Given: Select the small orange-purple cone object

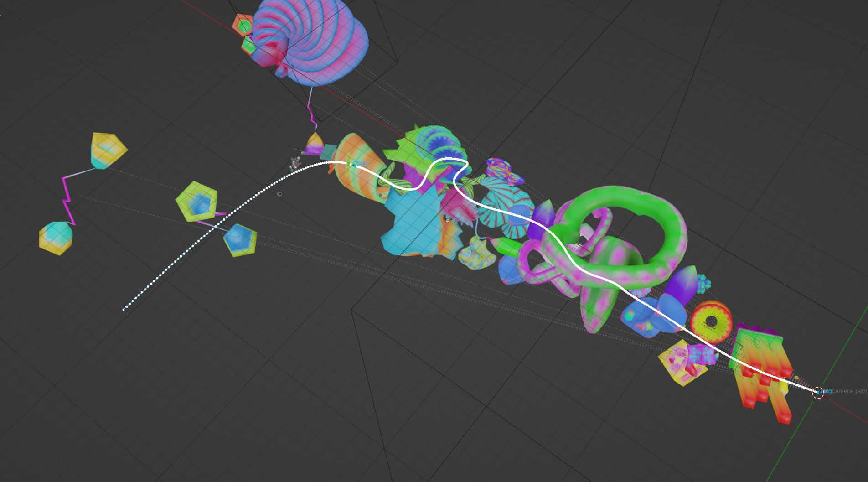Looking at the screenshot, I should coord(314,144).
